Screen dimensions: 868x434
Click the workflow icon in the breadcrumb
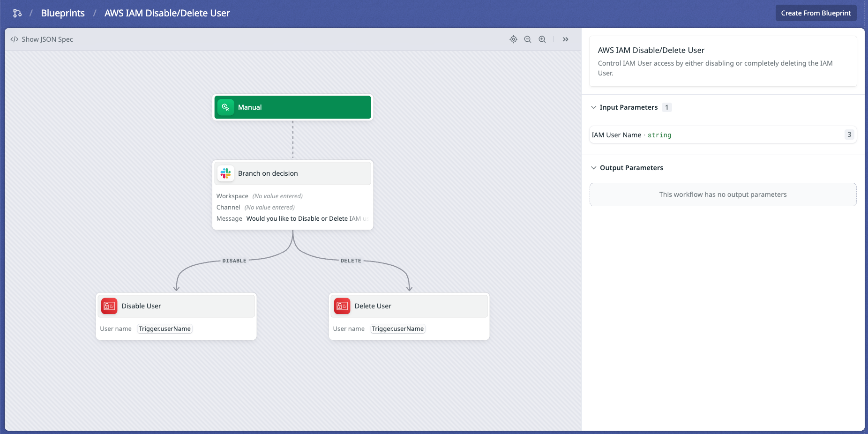(17, 13)
